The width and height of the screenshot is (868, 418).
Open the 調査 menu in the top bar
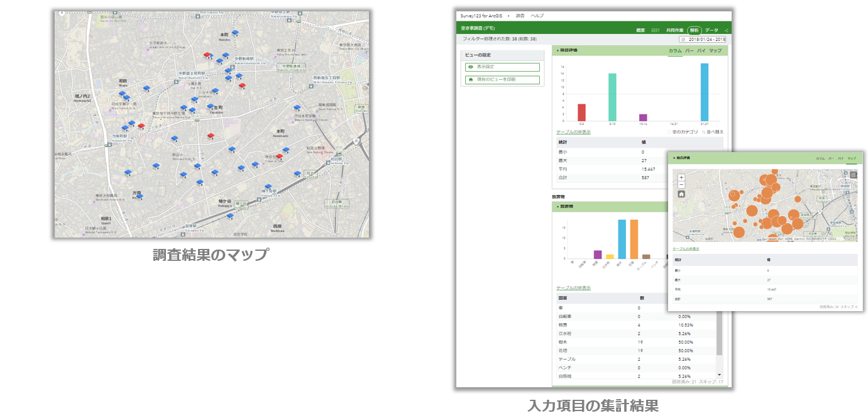coord(520,16)
